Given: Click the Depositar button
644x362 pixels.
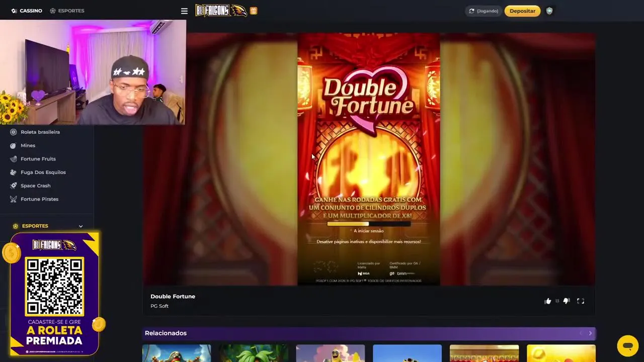Looking at the screenshot, I should pos(522,11).
